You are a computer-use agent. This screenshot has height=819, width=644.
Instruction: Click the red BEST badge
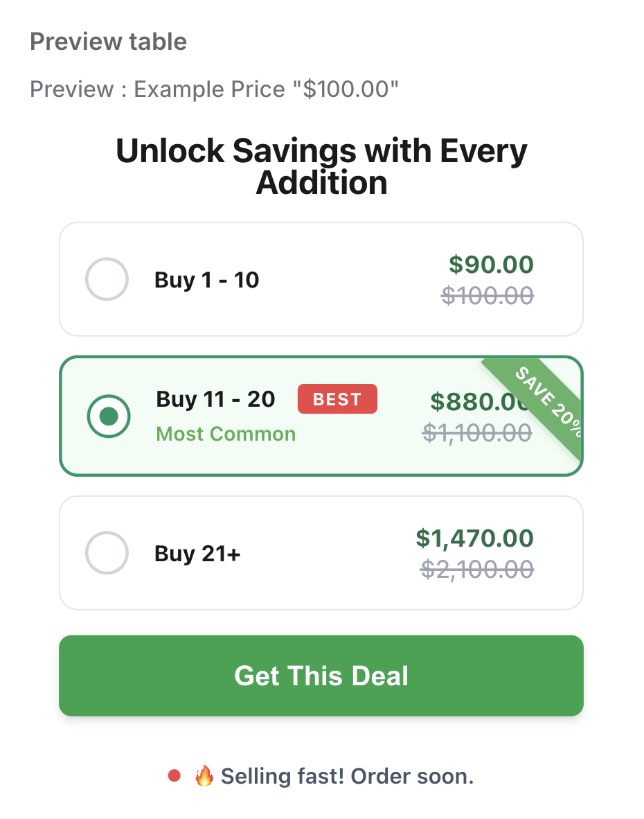coord(337,399)
